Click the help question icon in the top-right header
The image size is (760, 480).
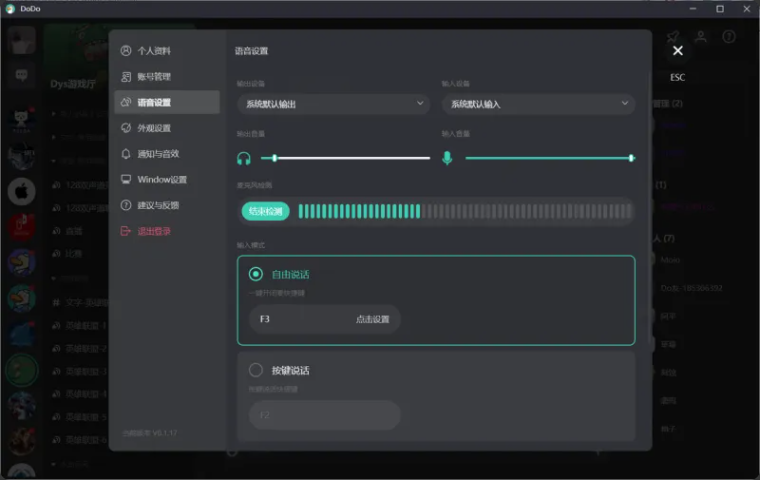[728, 37]
